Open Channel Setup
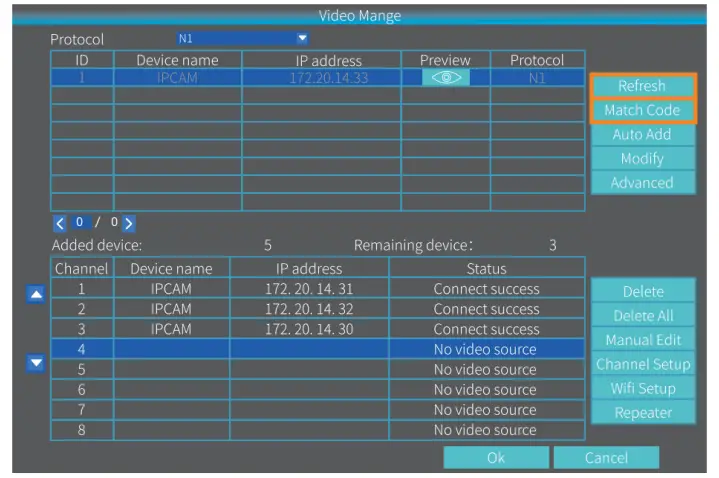Screen dimensions: 719x478 (643, 364)
